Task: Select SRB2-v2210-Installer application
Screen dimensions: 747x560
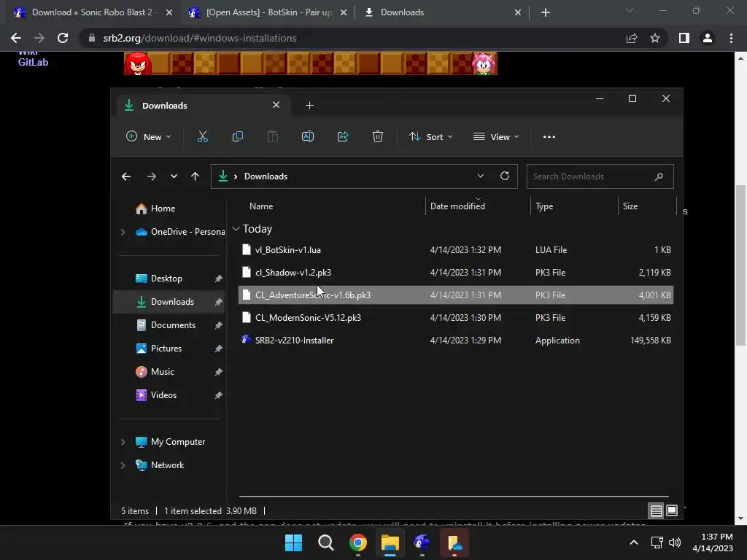Action: point(455,341)
